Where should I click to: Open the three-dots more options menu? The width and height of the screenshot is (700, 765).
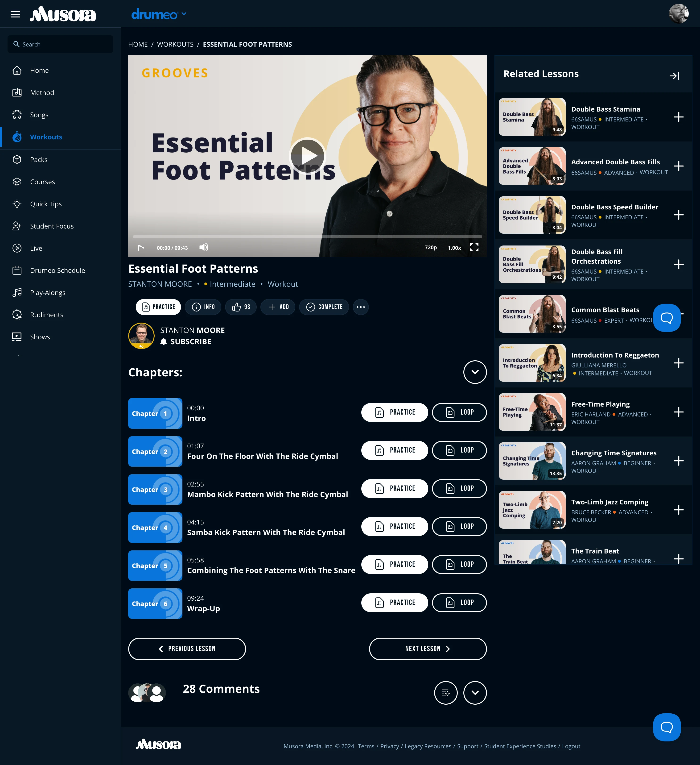click(361, 307)
